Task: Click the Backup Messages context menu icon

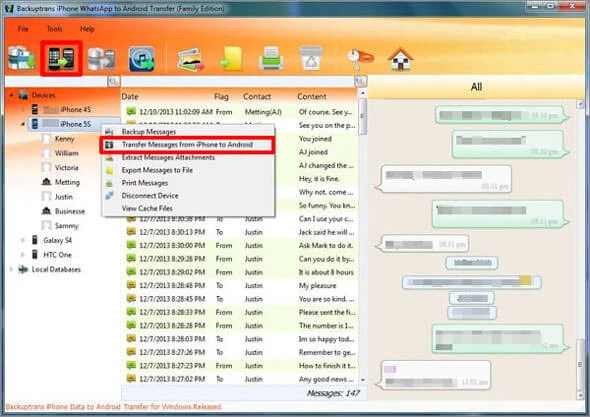Action: point(109,132)
